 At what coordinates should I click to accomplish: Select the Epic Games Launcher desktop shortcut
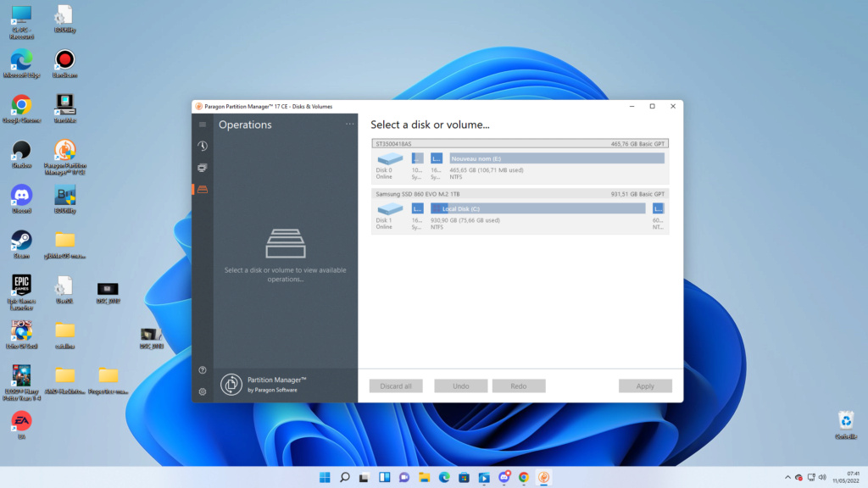click(21, 292)
